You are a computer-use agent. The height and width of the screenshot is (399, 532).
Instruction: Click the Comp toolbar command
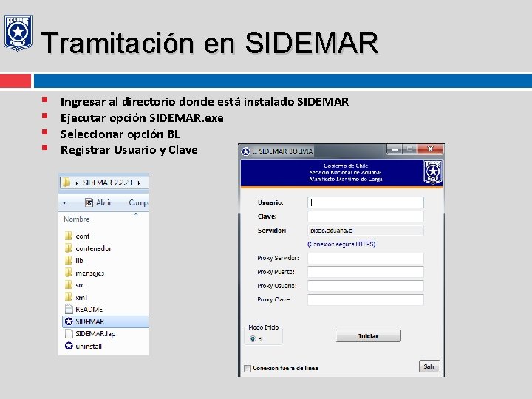138,202
